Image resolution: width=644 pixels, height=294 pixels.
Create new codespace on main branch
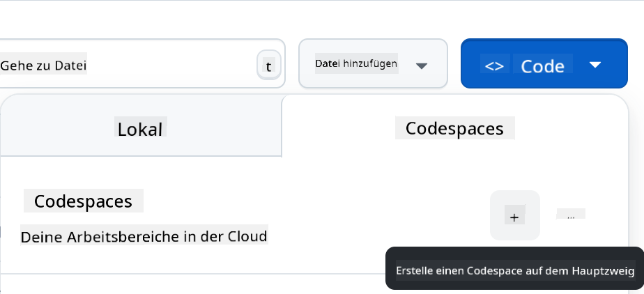pyautogui.click(x=514, y=216)
